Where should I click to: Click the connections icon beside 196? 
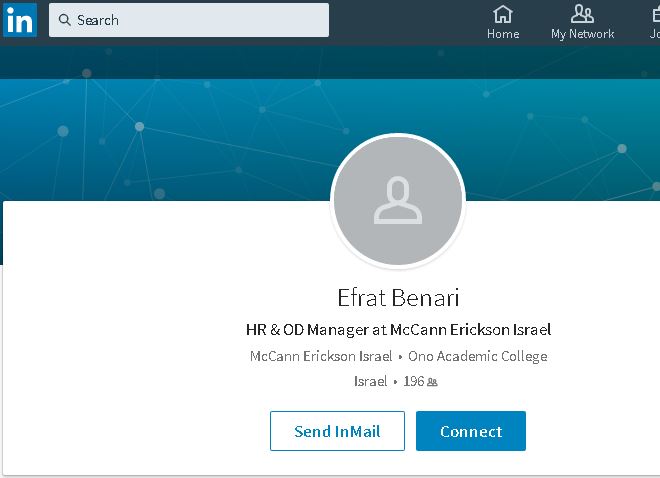(433, 382)
